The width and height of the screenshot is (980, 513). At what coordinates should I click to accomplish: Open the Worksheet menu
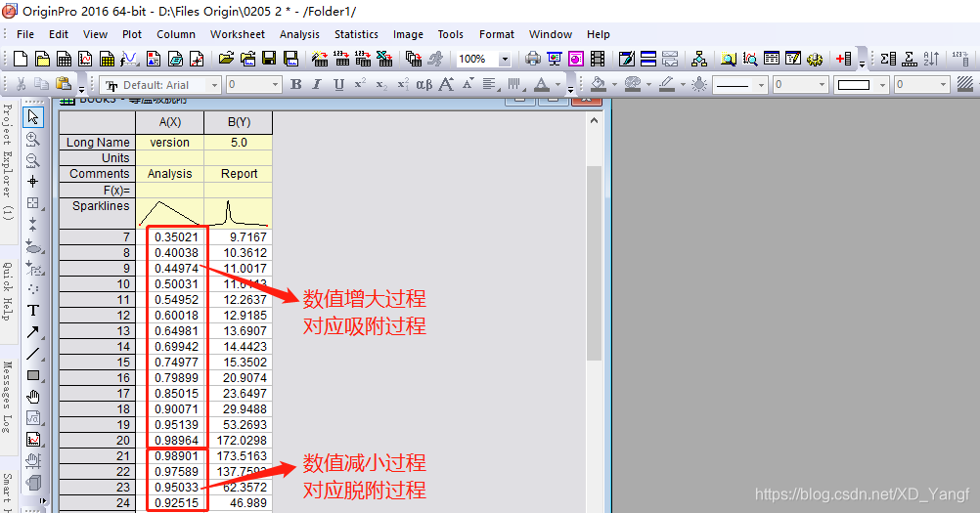point(238,34)
